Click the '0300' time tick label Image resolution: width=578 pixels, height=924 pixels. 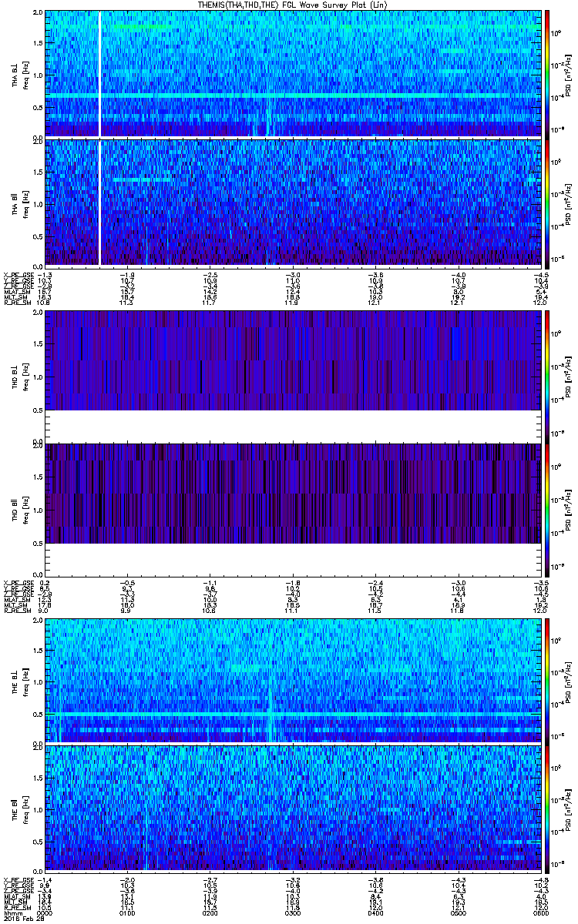[x=293, y=913]
